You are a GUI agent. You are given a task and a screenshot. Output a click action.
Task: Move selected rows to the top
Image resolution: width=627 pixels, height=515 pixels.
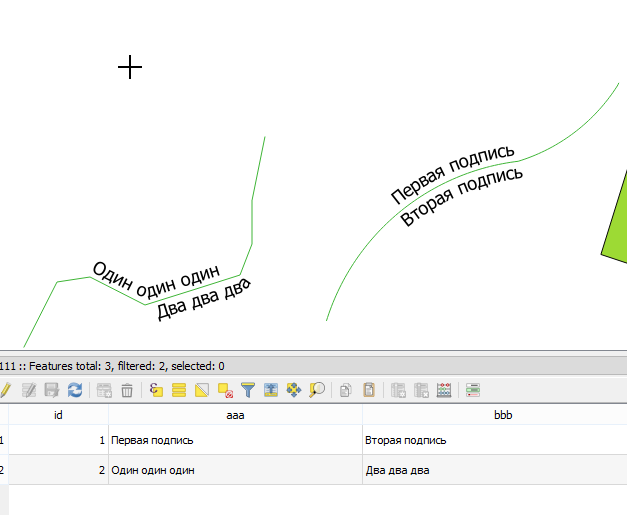point(271,389)
